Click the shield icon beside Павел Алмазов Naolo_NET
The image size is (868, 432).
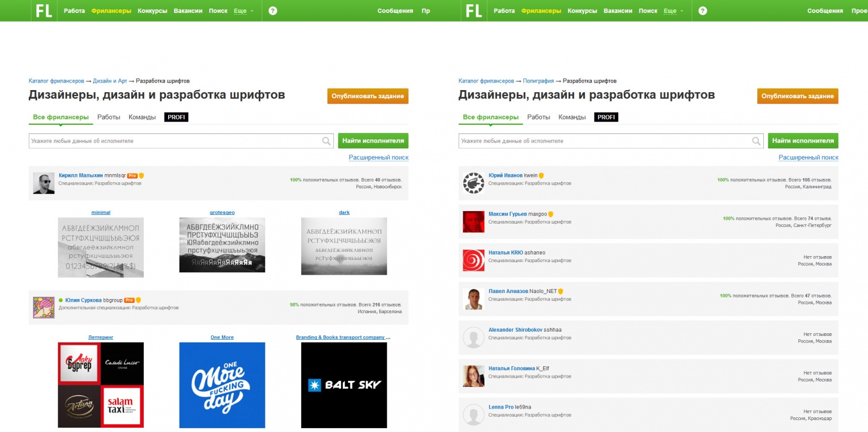560,291
